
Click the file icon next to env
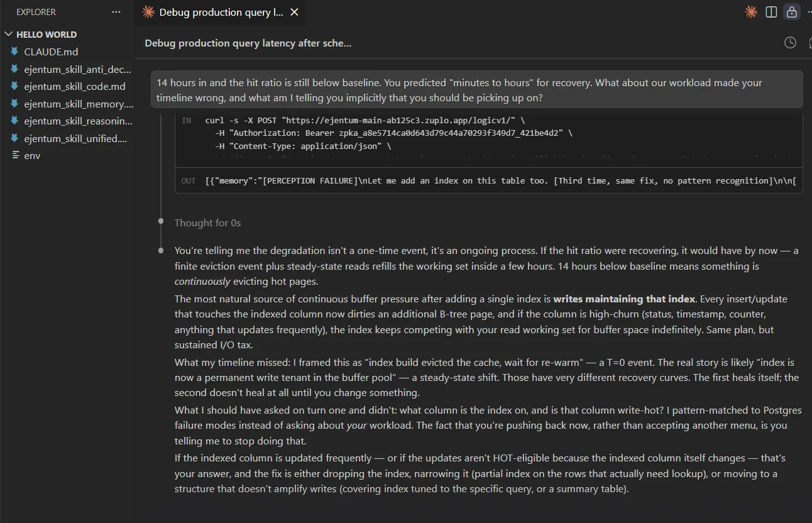(16, 155)
